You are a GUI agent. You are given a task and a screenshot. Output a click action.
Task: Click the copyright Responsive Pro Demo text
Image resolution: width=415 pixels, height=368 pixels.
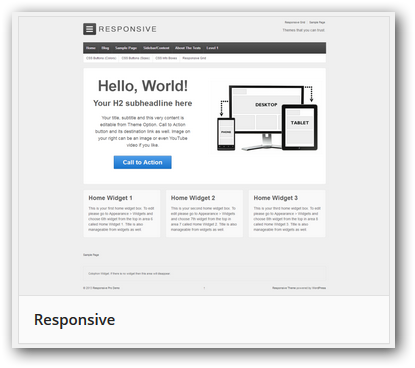(101, 288)
